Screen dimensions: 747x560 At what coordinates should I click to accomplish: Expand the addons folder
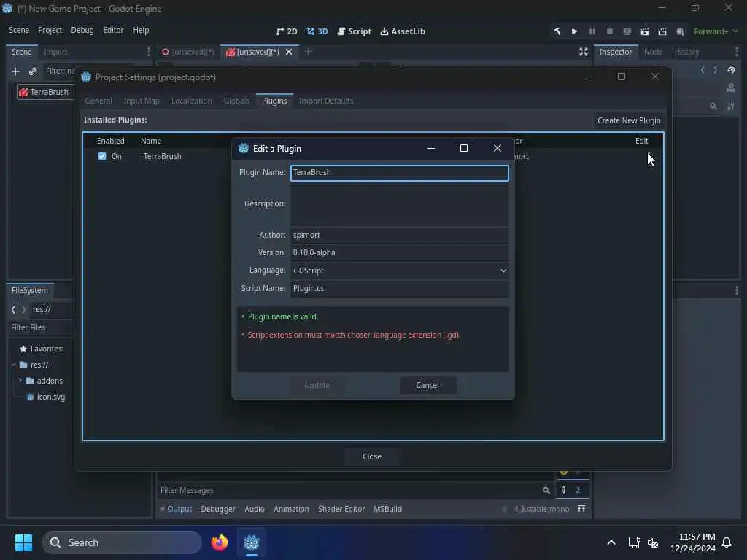20,381
